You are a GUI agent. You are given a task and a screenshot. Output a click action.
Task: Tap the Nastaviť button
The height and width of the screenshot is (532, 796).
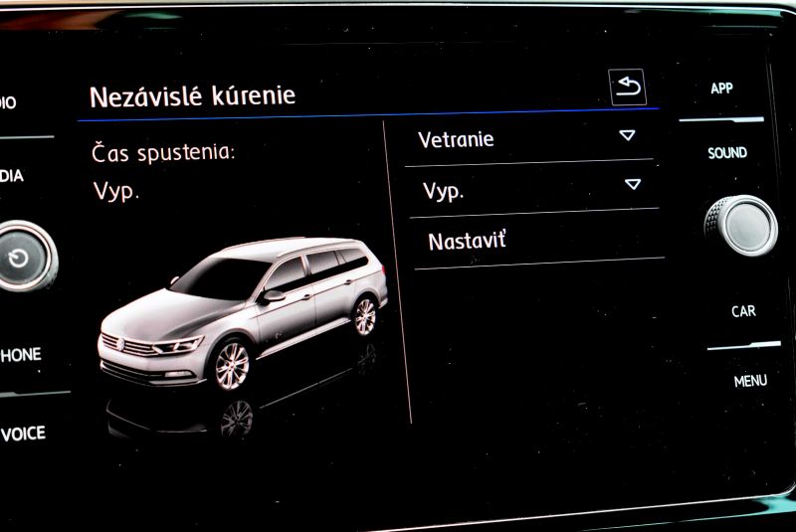538,241
